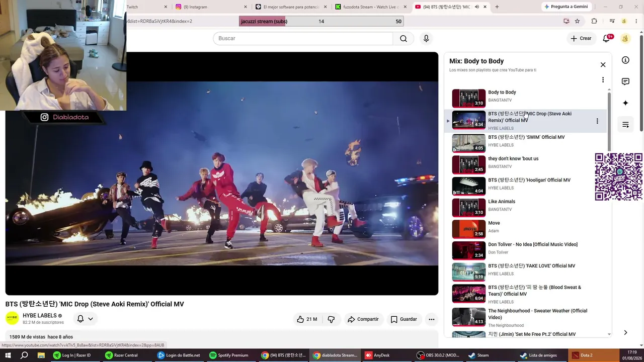This screenshot has height=362, width=644.
Task: Click the install app icon in address bar
Action: click(567, 21)
